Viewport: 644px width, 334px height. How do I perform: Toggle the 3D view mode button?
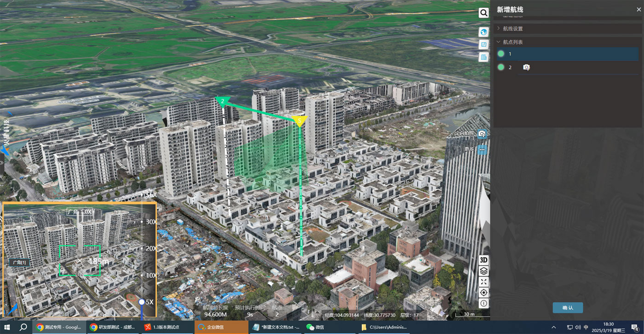[x=483, y=260]
